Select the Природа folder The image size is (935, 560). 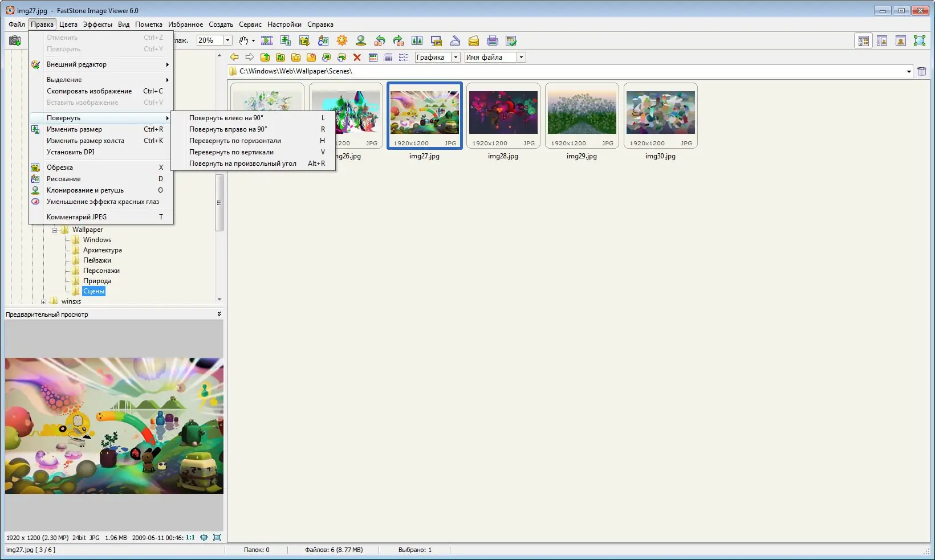97,281
